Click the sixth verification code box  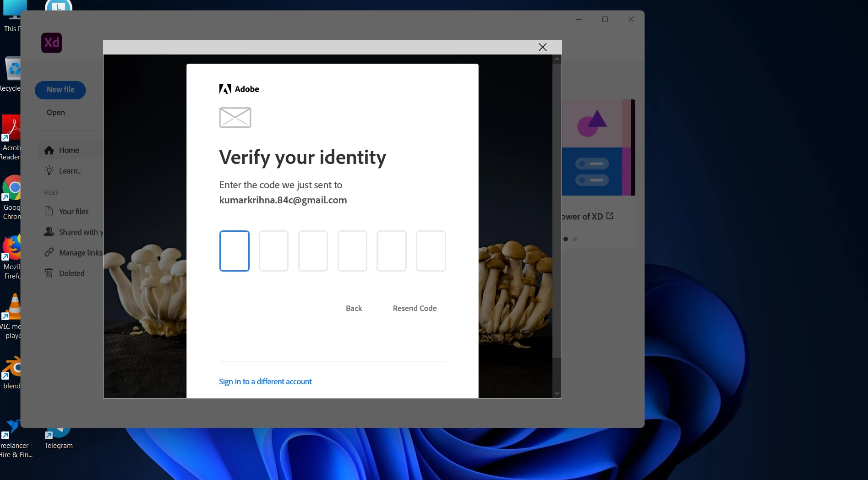(431, 251)
